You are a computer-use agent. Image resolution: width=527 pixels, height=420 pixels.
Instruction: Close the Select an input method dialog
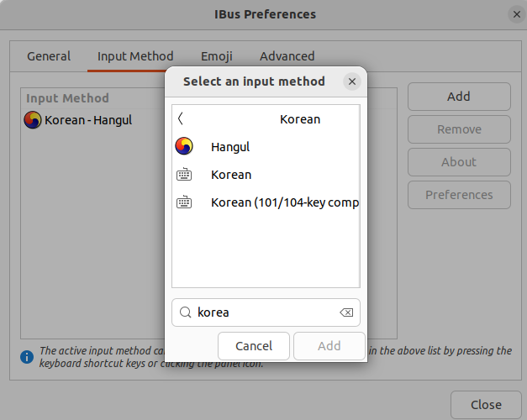(352, 81)
